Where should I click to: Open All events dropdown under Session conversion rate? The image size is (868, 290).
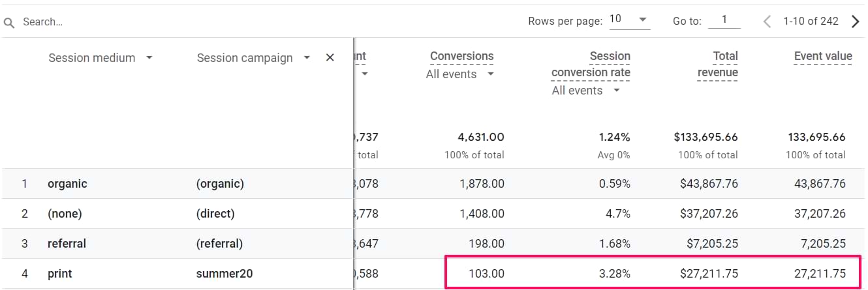(585, 91)
